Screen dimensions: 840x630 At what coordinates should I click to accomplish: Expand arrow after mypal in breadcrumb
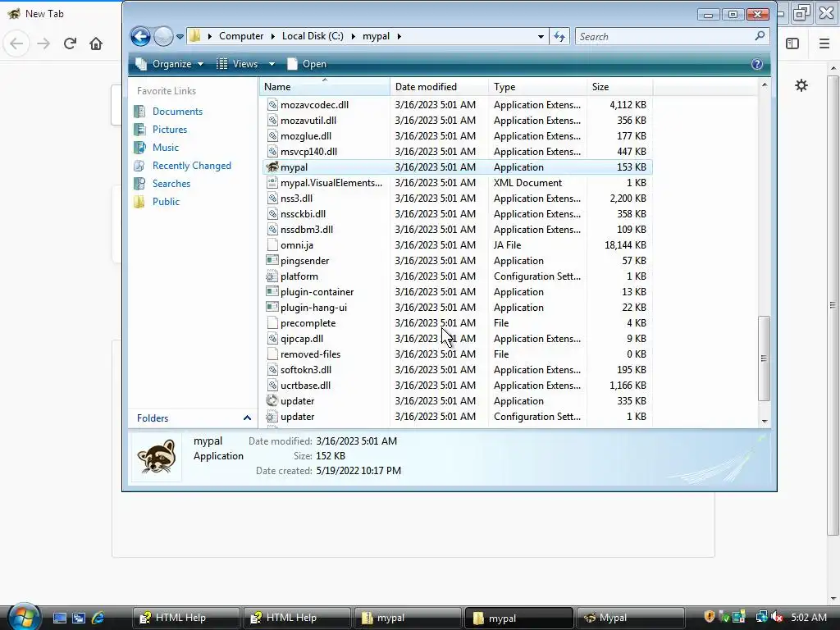click(x=399, y=36)
